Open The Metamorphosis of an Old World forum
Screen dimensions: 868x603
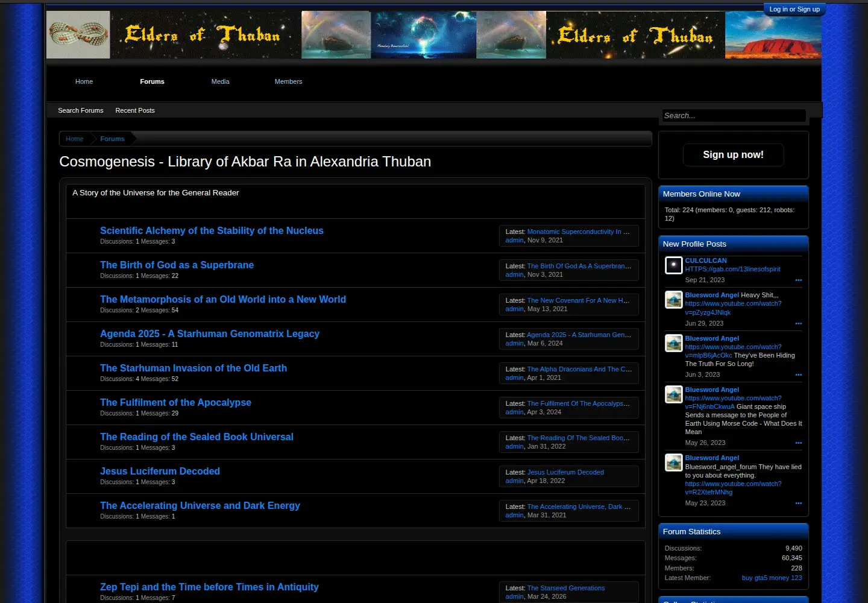(223, 299)
